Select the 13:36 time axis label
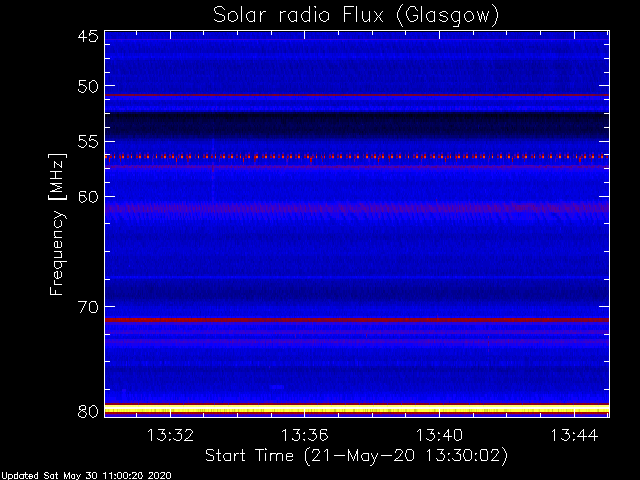The height and width of the screenshot is (480, 640). pyautogui.click(x=304, y=435)
